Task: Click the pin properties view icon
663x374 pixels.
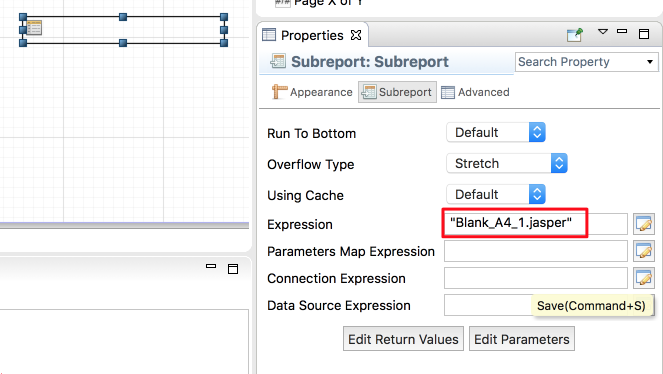Action: [575, 35]
